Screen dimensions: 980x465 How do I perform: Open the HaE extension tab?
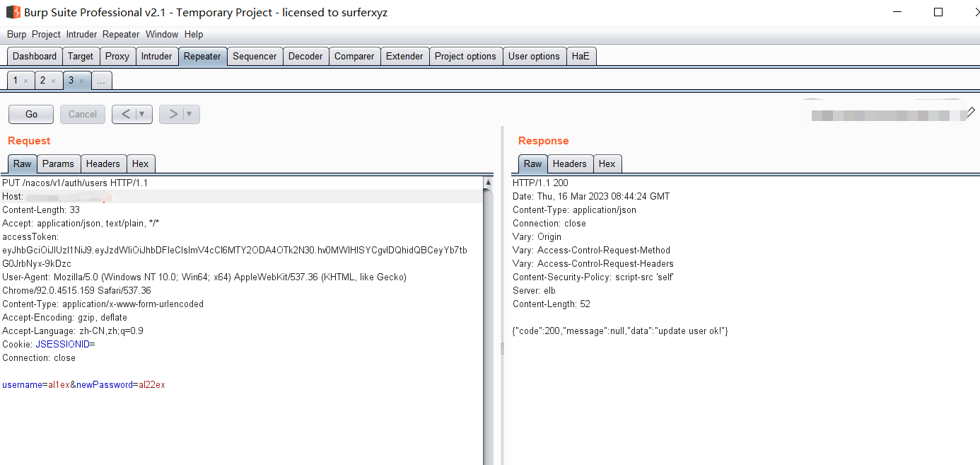[581, 56]
